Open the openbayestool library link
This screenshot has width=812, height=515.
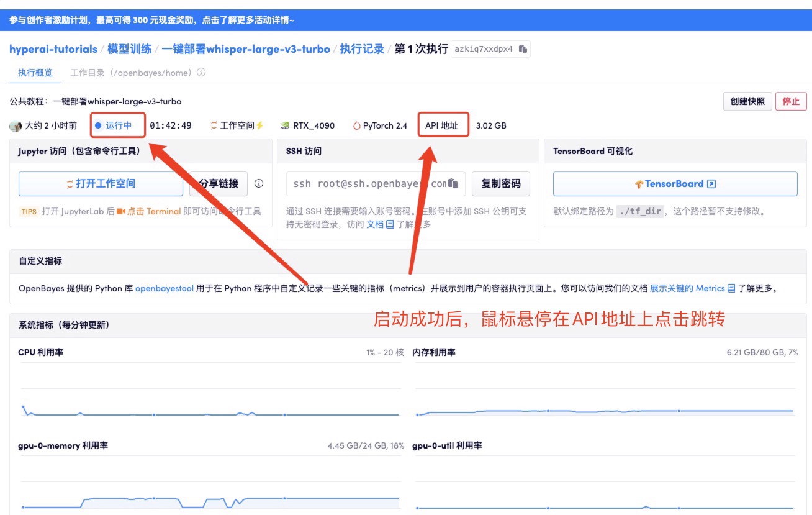coord(165,288)
